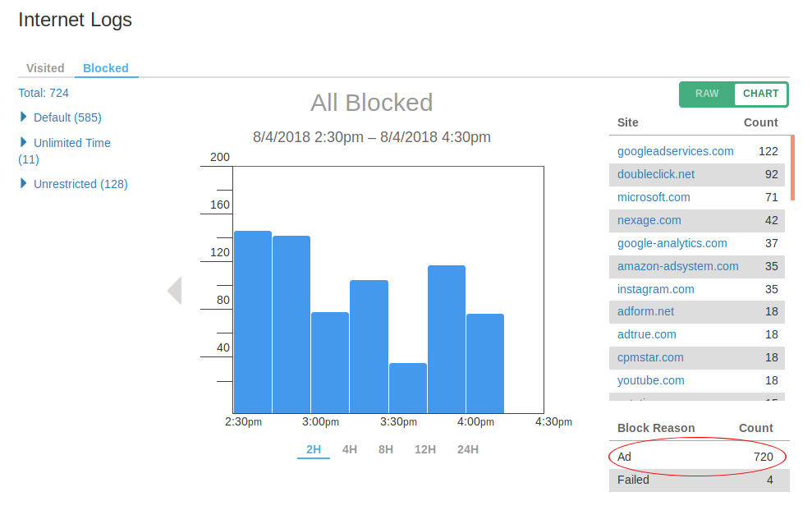
Task: Click the Total: 724 link
Action: pyautogui.click(x=44, y=93)
